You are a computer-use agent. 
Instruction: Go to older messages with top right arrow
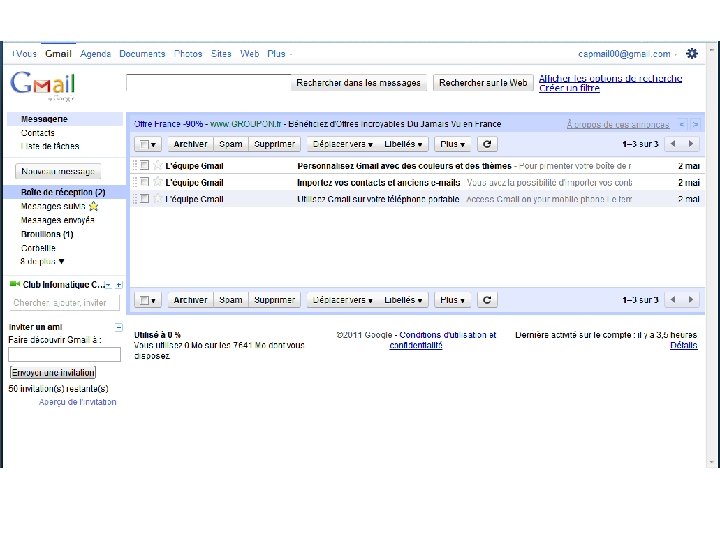(x=691, y=144)
